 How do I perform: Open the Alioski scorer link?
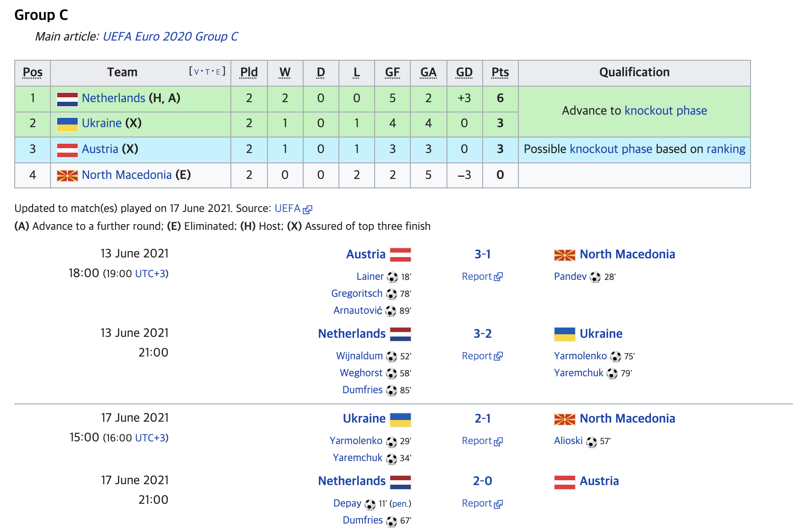tap(568, 441)
